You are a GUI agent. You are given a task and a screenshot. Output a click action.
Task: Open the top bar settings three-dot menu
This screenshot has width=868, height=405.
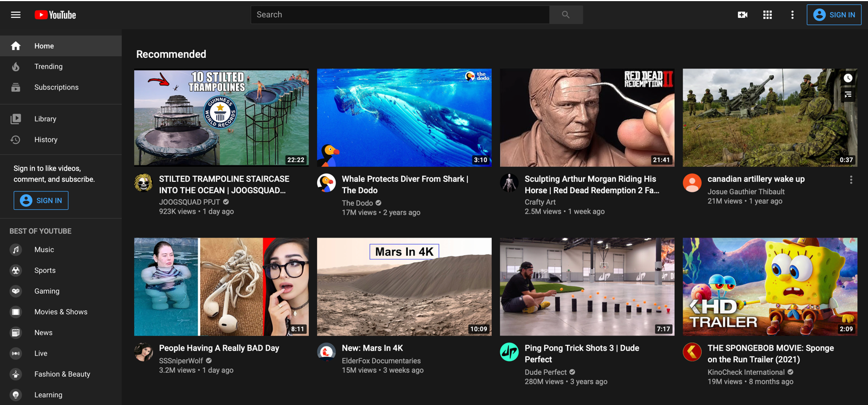click(792, 15)
